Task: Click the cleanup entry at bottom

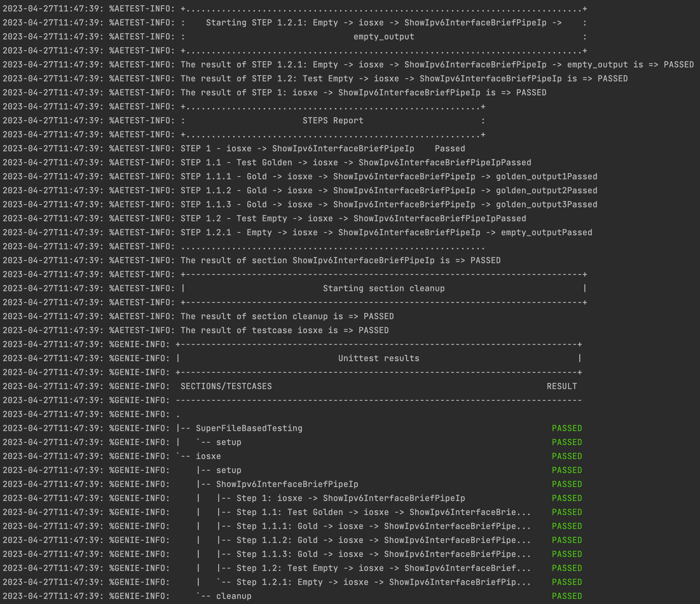Action: click(x=233, y=596)
